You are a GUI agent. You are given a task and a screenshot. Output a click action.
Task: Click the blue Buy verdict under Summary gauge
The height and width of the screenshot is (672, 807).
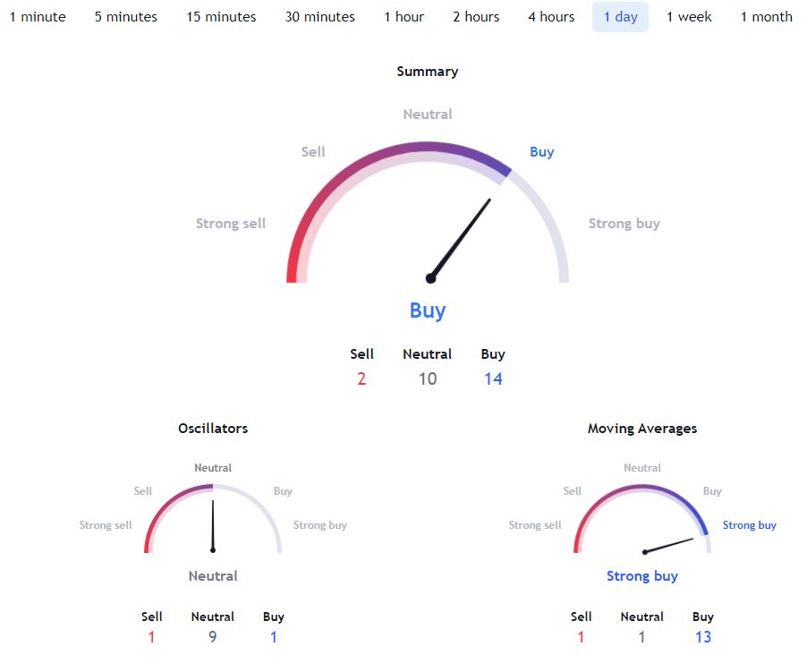(x=428, y=310)
